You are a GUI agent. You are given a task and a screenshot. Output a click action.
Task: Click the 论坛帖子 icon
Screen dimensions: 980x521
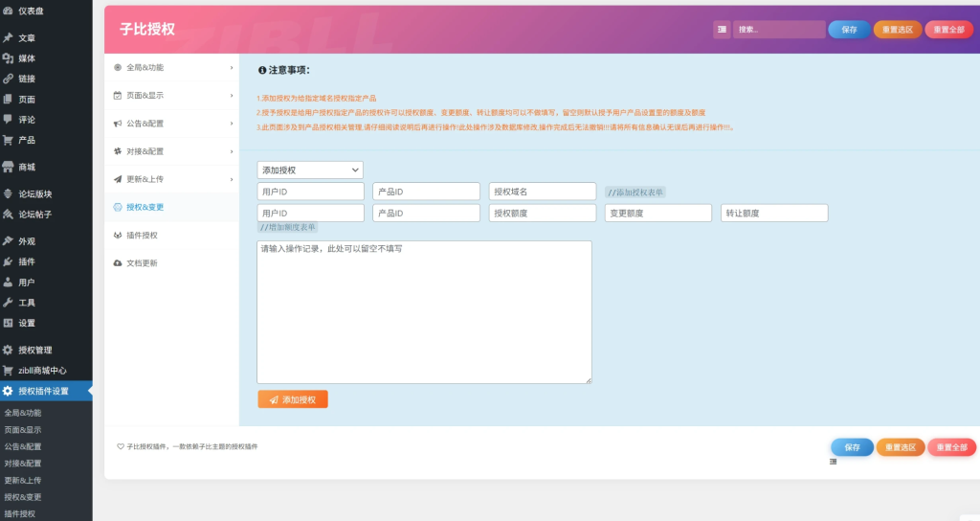click(8, 214)
